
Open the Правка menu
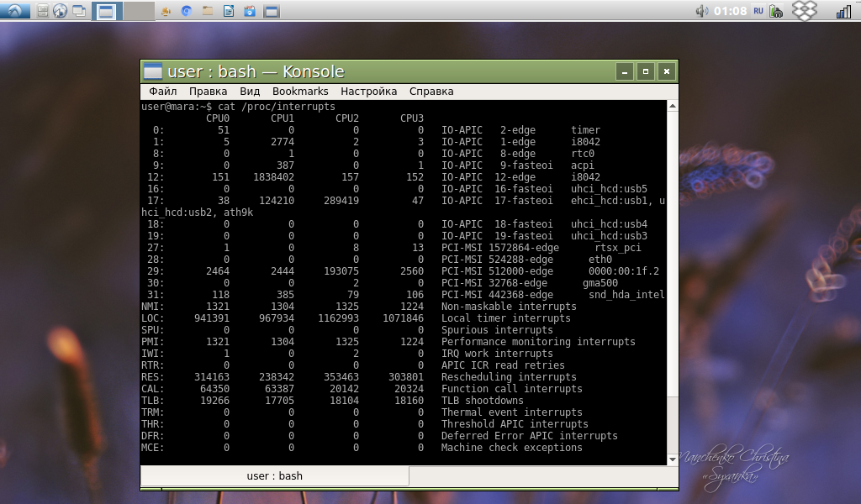click(209, 91)
